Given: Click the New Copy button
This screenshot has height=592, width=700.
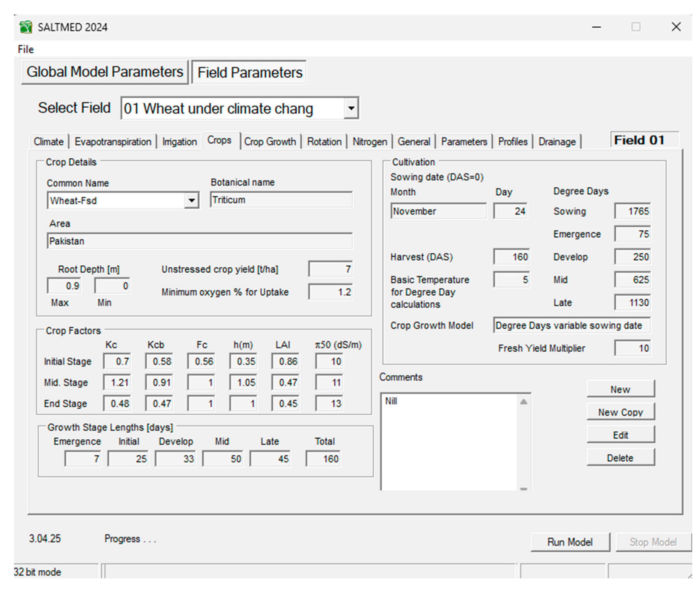Looking at the screenshot, I should click(x=621, y=412).
